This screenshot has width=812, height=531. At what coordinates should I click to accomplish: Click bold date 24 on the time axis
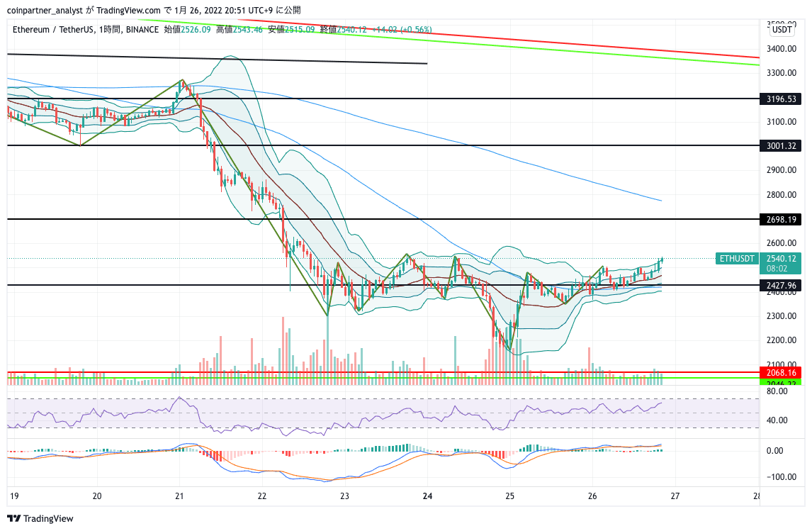click(x=427, y=496)
